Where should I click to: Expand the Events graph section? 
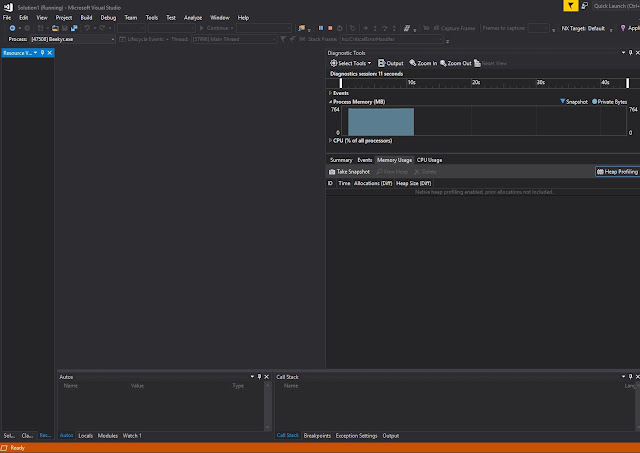click(330, 93)
